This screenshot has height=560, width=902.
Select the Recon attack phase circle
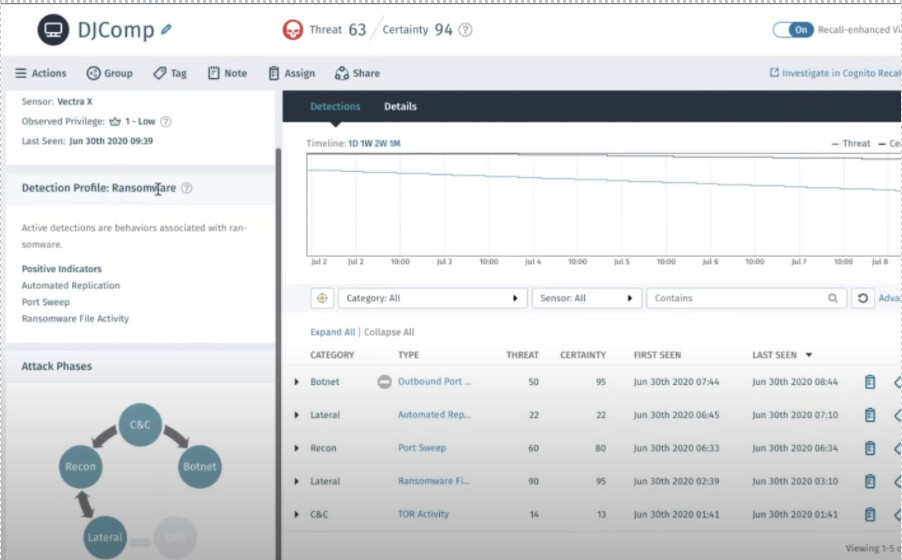81,467
